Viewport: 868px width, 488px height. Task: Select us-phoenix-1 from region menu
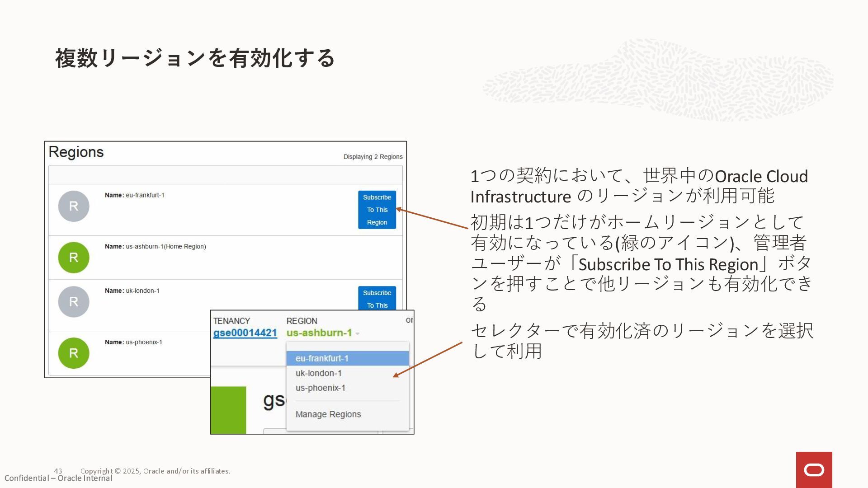(321, 388)
